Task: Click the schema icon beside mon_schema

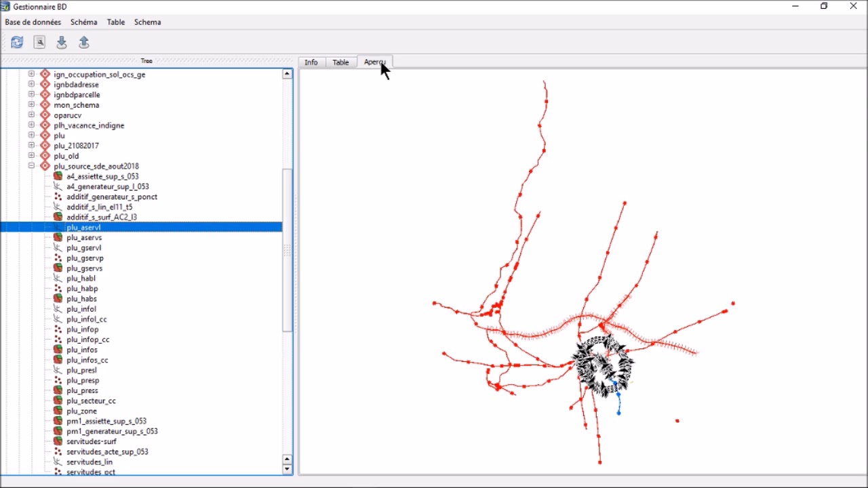Action: pyautogui.click(x=45, y=105)
